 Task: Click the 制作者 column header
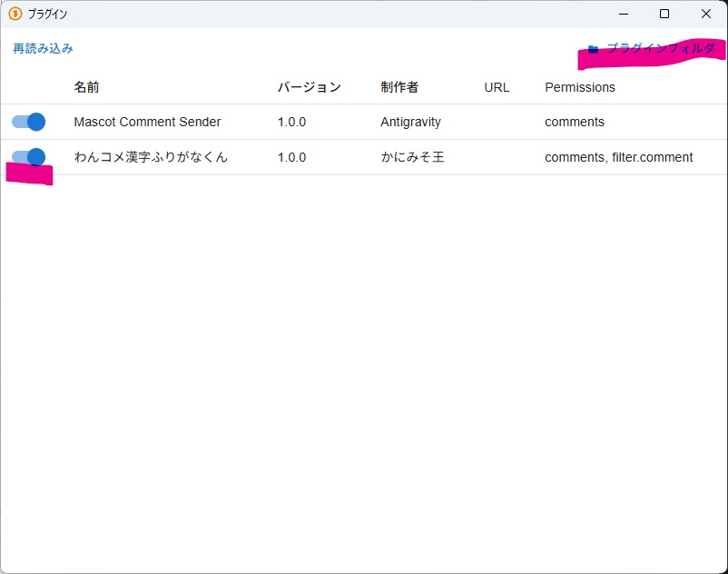399,87
